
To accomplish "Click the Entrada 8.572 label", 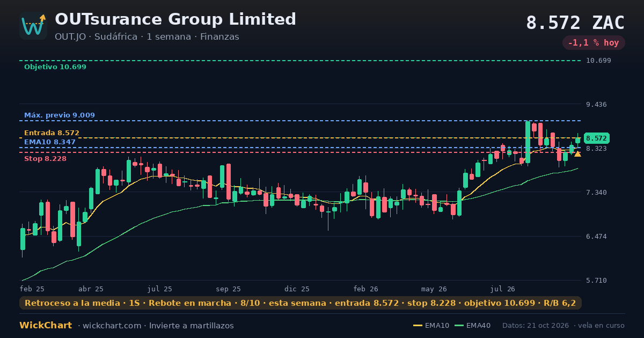I will (x=52, y=133).
